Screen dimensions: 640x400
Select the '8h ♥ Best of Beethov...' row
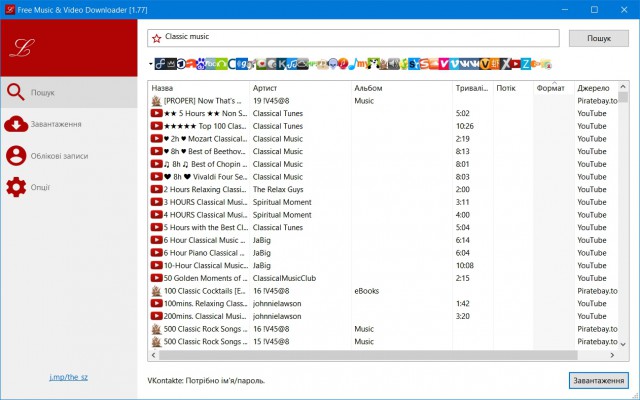tap(383, 151)
